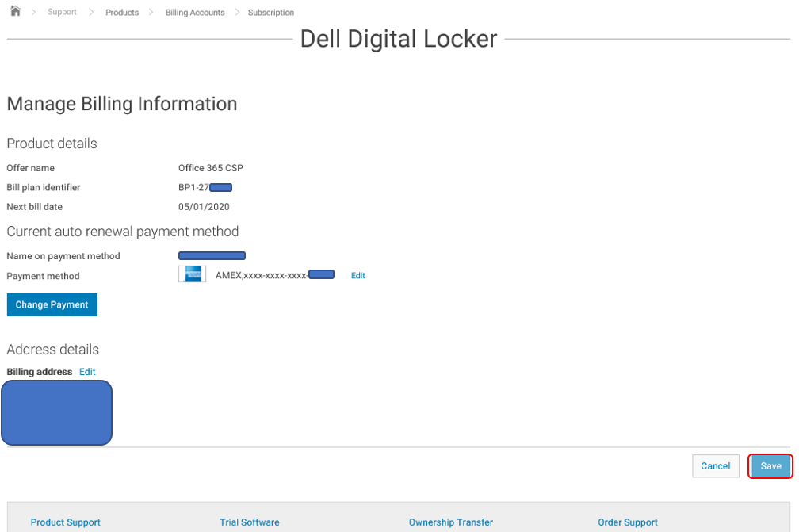
Task: Click the Change Payment button
Action: tap(52, 304)
